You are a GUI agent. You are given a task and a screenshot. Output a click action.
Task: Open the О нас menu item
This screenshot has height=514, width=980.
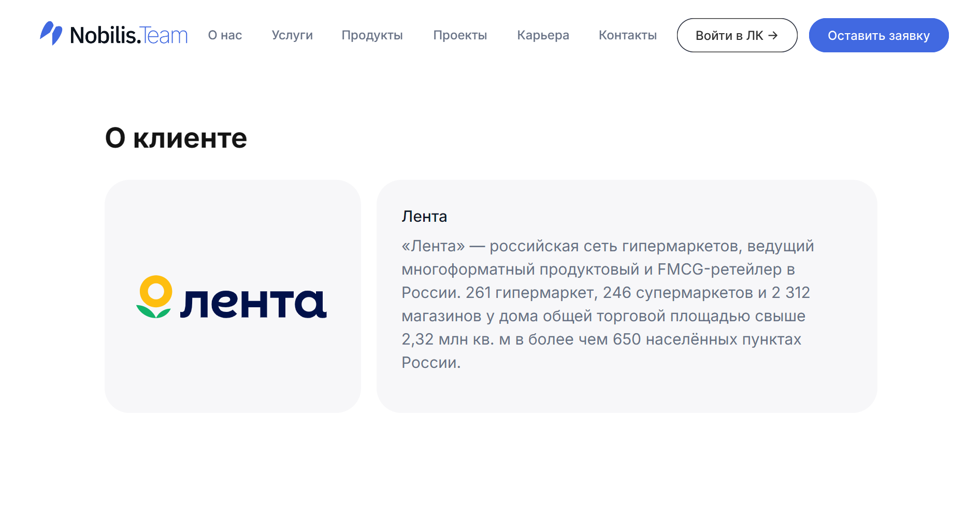coord(225,35)
